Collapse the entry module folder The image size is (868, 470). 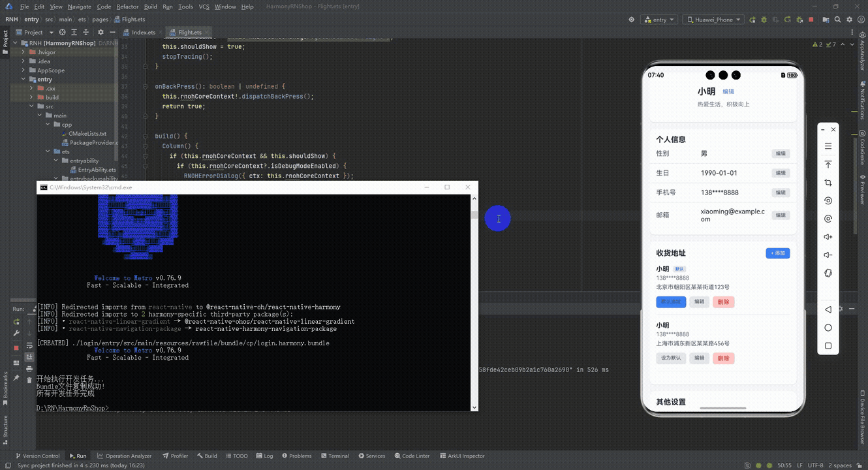click(x=23, y=80)
